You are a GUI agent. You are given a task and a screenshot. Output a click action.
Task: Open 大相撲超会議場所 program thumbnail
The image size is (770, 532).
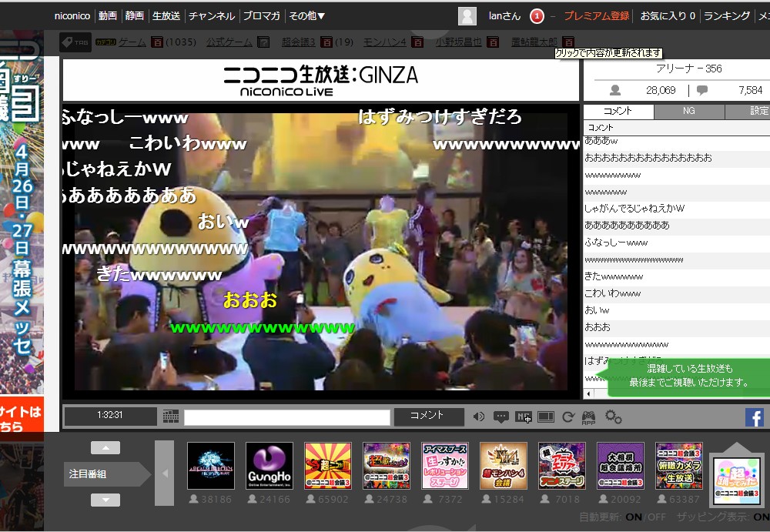coord(620,466)
